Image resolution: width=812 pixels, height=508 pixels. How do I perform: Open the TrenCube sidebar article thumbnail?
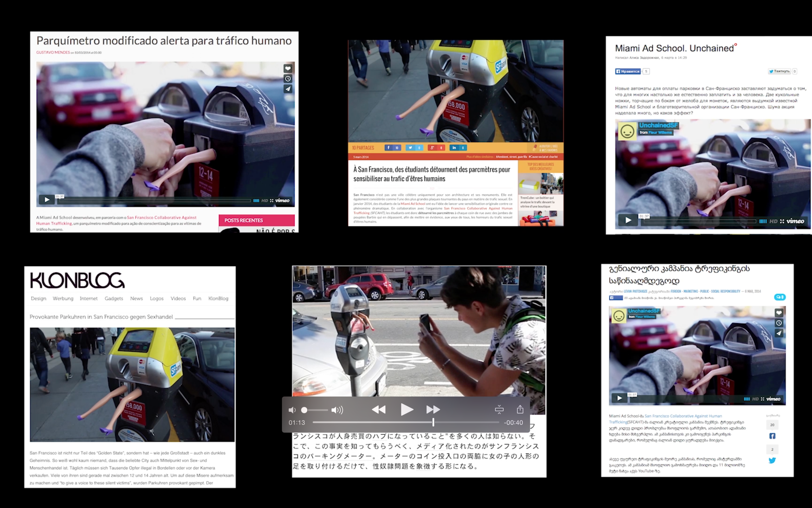click(x=540, y=183)
